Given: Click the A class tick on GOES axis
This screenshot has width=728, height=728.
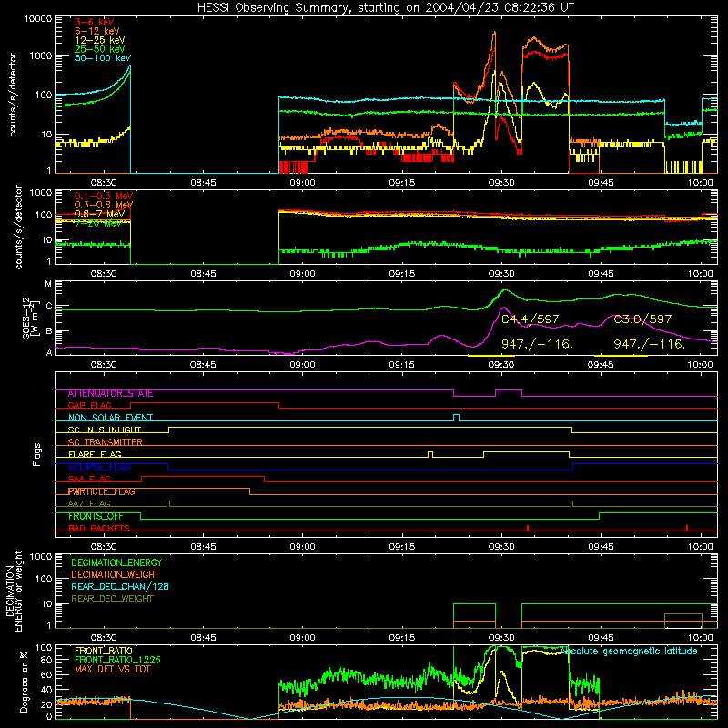Looking at the screenshot, I should point(49,352).
